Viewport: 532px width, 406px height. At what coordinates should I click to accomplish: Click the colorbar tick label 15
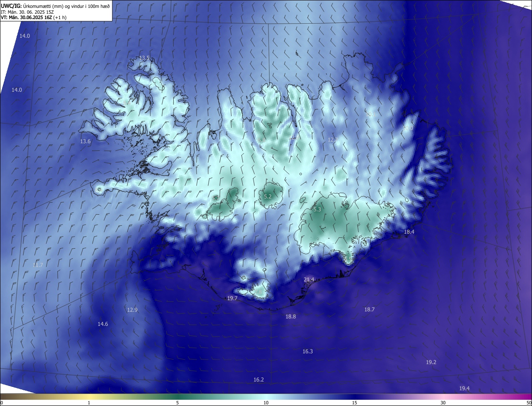point(355,403)
